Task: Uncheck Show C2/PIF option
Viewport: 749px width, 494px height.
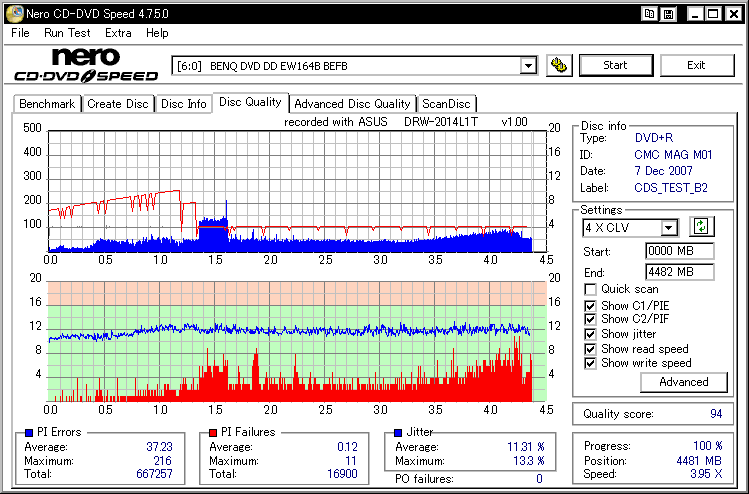Action: [590, 319]
